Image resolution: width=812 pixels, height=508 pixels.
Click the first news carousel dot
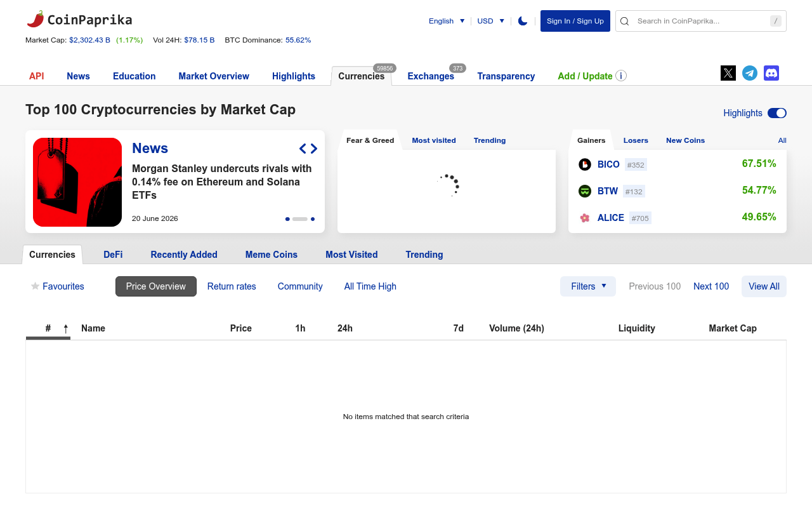[287, 219]
